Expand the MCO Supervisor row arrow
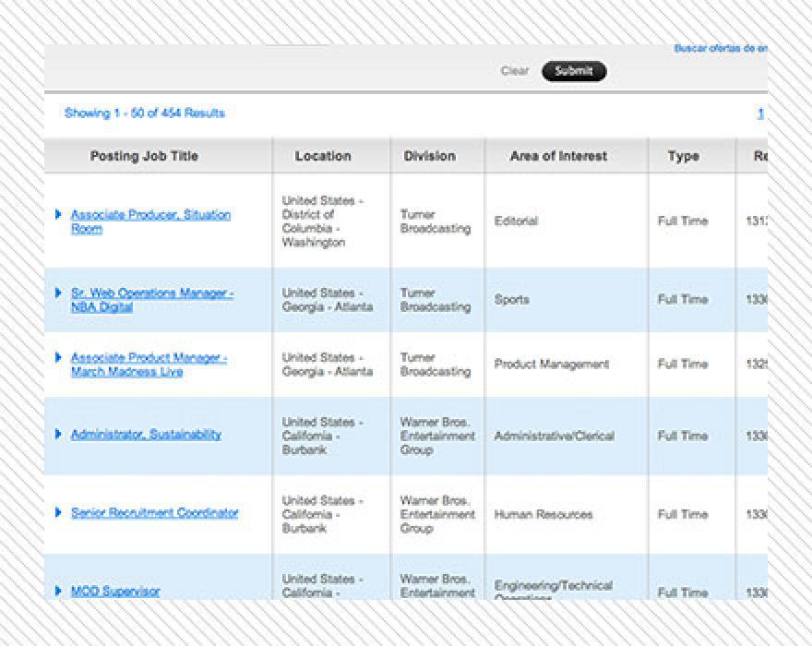Viewport: 812px width, 646px height. click(58, 591)
